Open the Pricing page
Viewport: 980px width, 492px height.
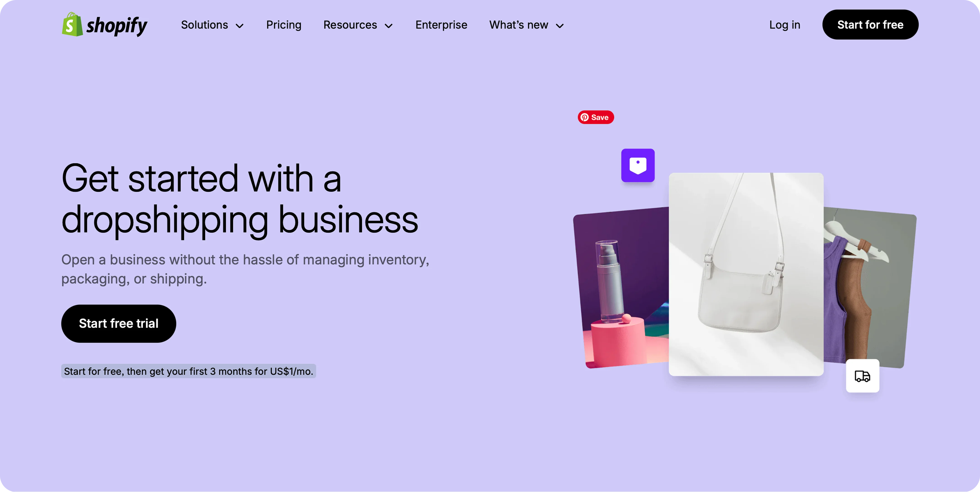[x=283, y=25]
